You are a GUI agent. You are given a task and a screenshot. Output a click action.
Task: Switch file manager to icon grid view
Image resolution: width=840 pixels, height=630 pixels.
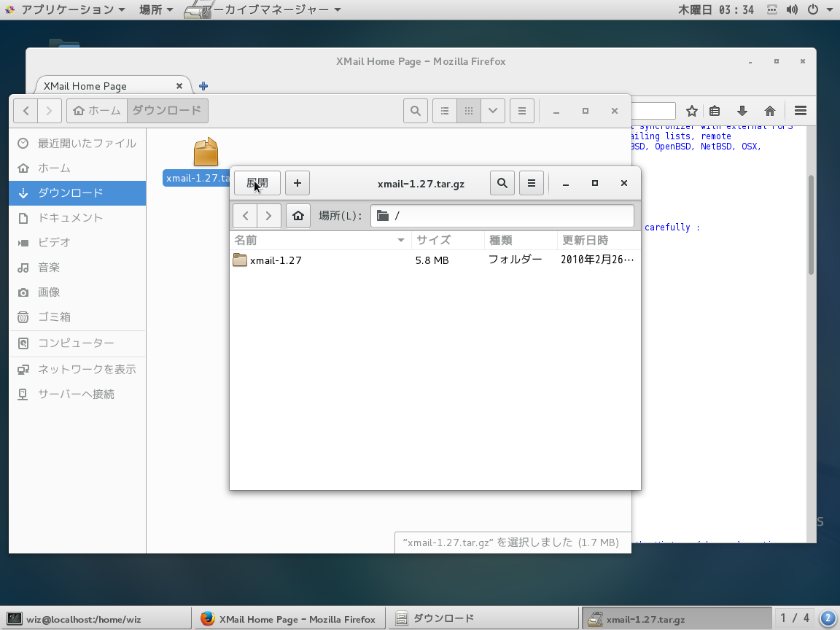(x=469, y=111)
